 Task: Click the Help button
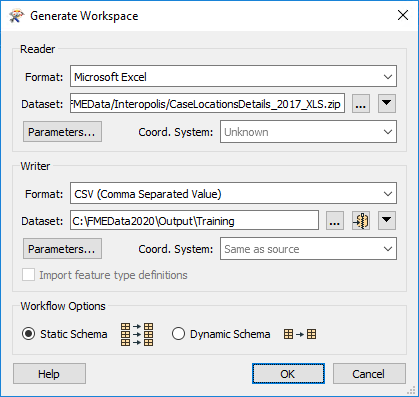pyautogui.click(x=49, y=374)
